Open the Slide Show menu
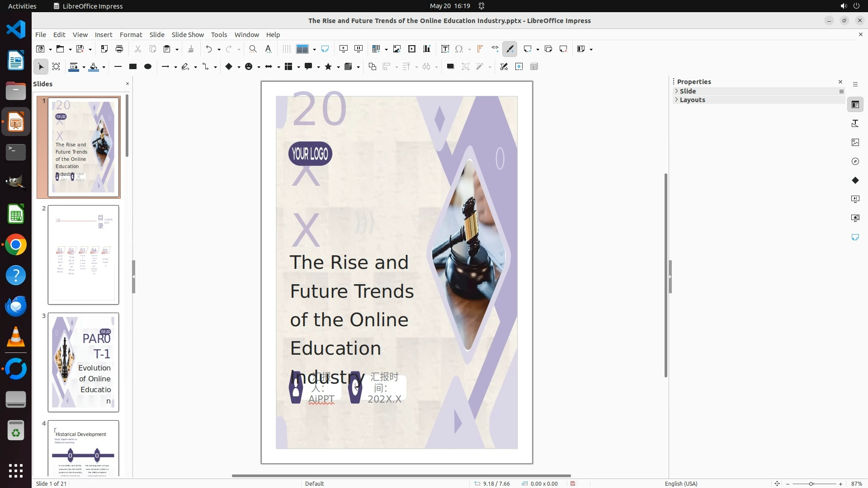 click(x=188, y=34)
